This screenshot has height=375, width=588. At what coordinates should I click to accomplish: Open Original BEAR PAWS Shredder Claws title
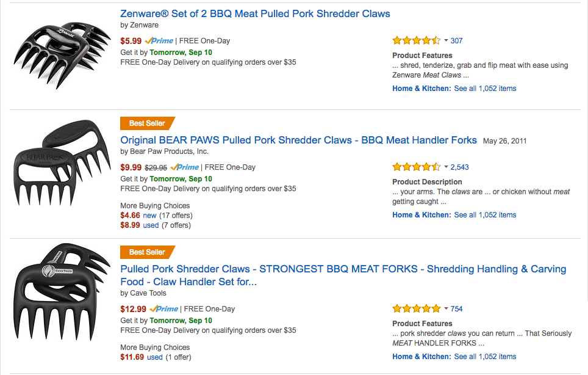[x=298, y=140]
